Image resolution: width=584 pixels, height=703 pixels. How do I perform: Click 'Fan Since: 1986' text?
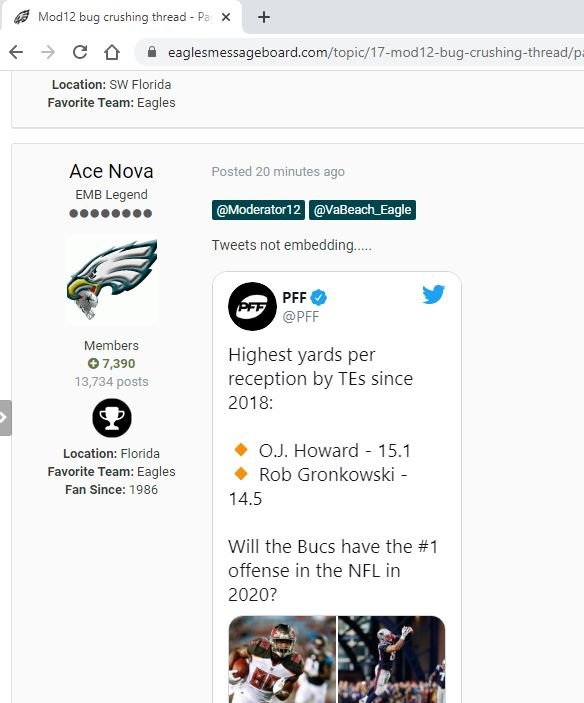111,490
